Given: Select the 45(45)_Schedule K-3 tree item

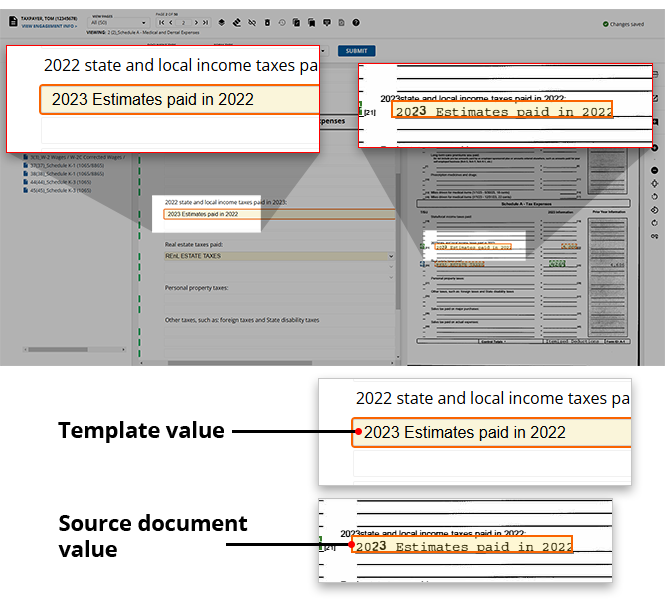Looking at the screenshot, I should (x=58, y=190).
